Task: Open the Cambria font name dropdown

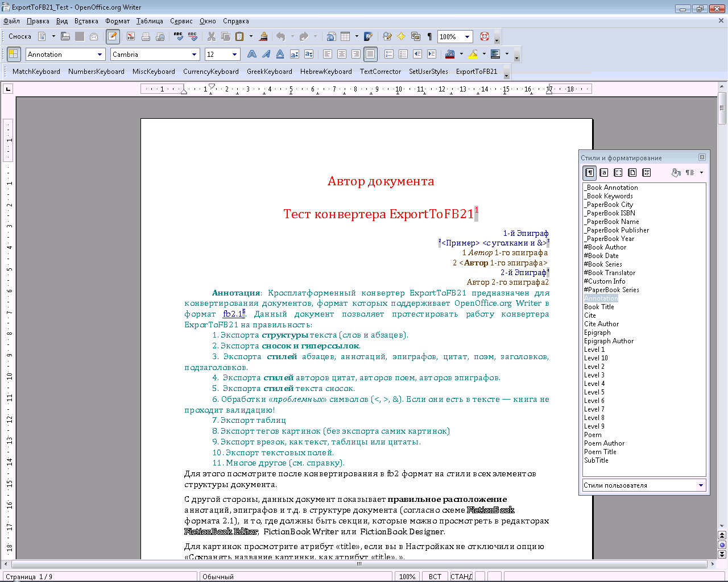Action: 194,55
